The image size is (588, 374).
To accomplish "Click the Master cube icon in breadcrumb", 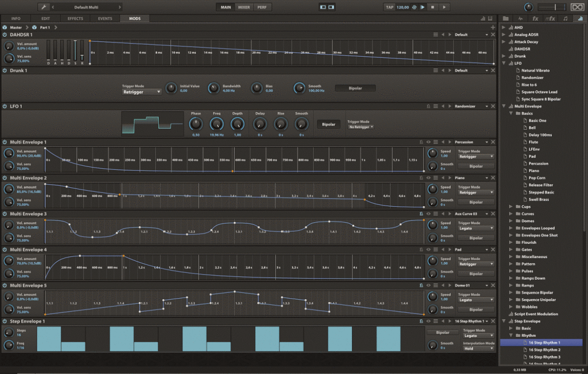I will tap(5, 27).
